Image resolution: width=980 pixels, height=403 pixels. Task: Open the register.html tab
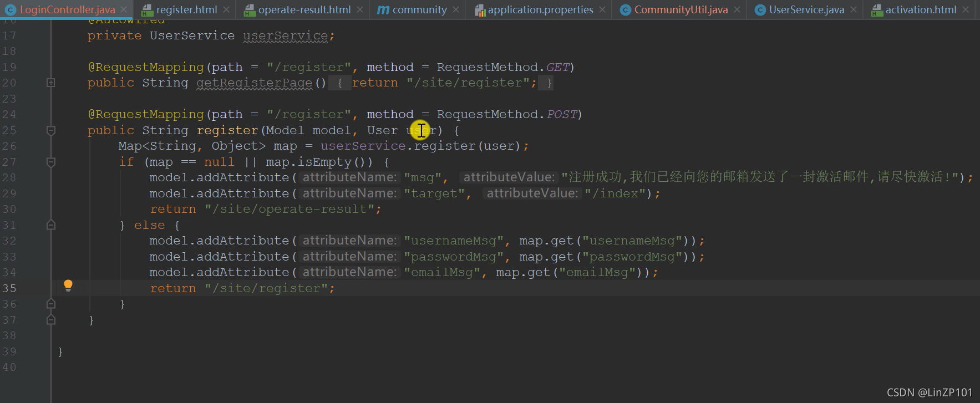(186, 9)
